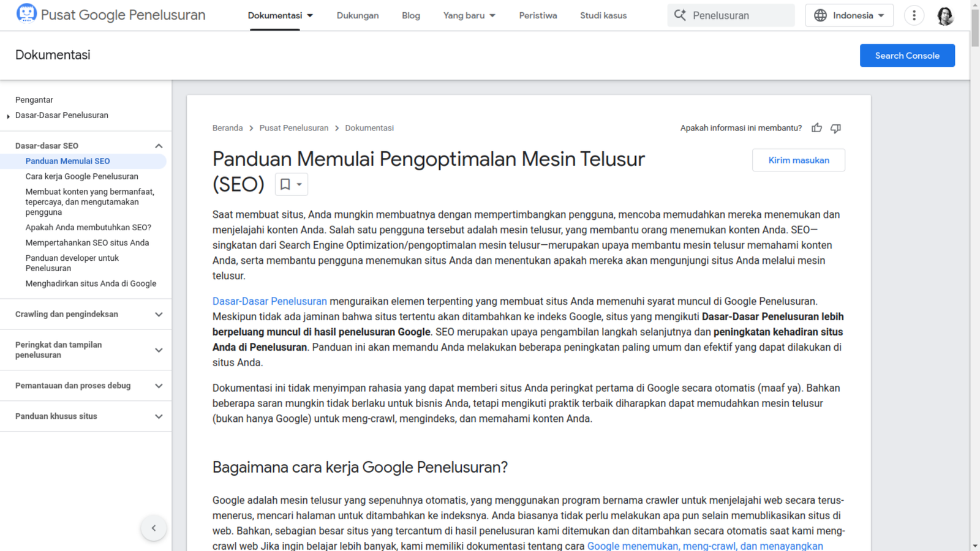Open the user profile avatar
Screen dimensions: 980x551
[945, 16]
